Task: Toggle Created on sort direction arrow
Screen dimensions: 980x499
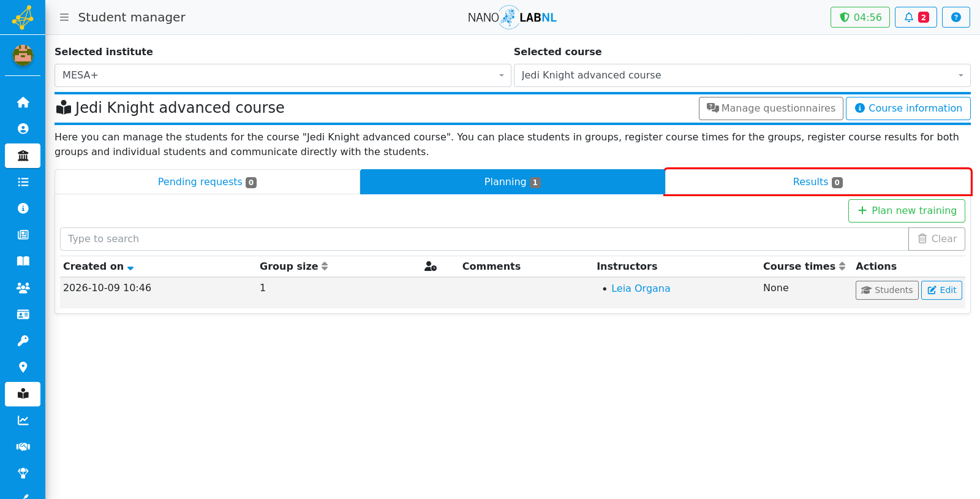Action: coord(130,268)
